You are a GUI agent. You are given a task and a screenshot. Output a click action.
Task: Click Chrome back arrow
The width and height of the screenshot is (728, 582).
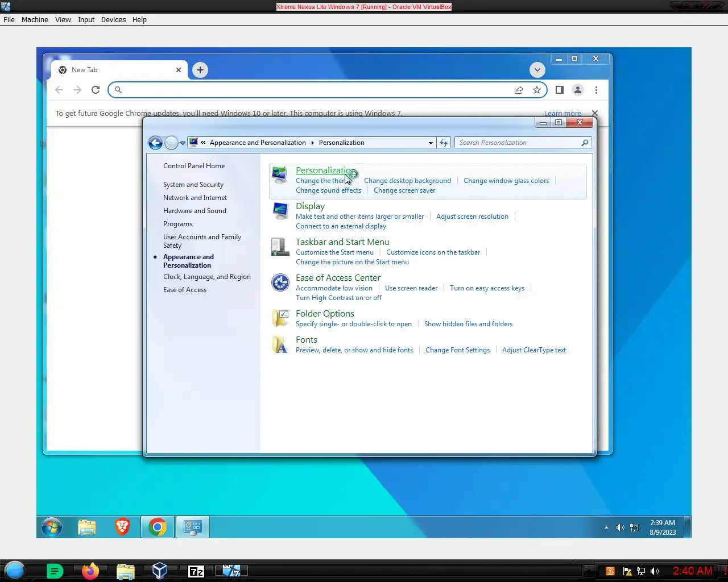(59, 90)
